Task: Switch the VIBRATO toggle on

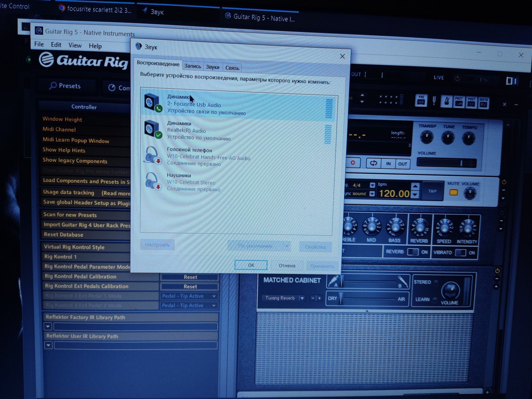Action: 460,252
